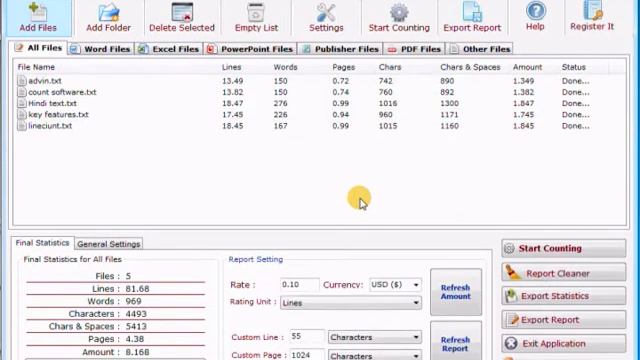This screenshot has height=360, width=640.
Task: Open the Custom Page Characters dropdown
Action: [375, 356]
